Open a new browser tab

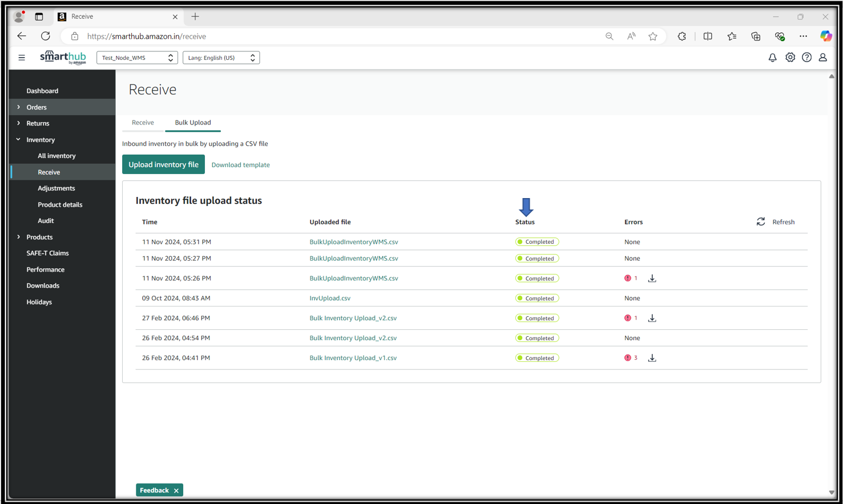point(195,17)
